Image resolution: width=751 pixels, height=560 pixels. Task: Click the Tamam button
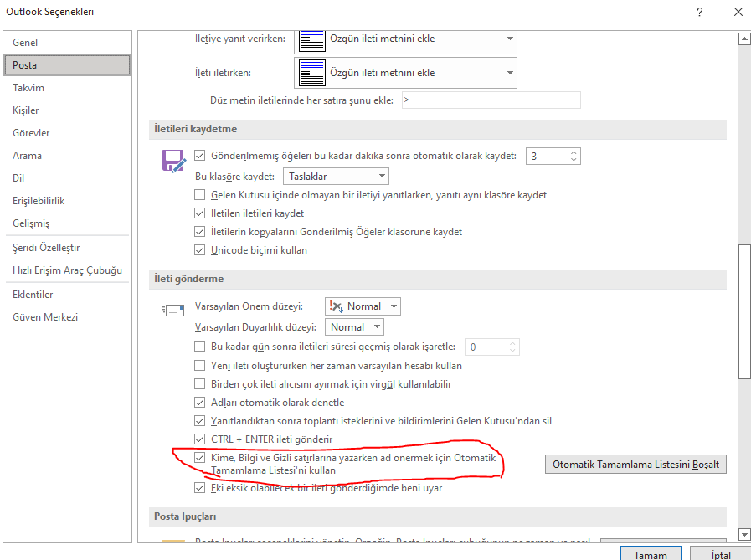(651, 554)
